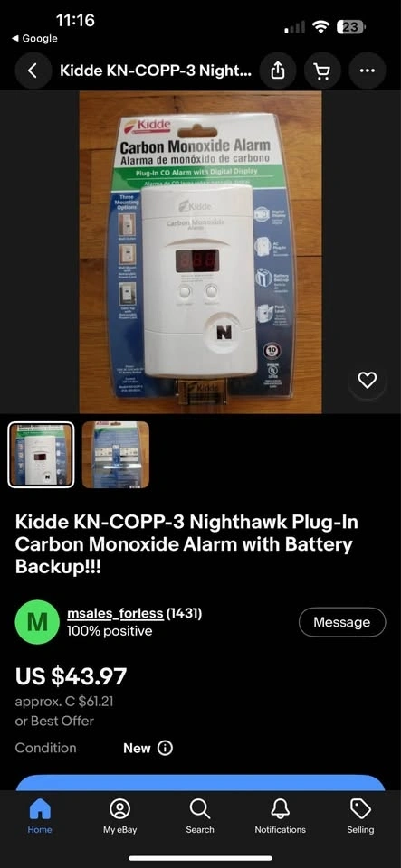Open the shopping cart icon
The image size is (401, 868).
[321, 71]
